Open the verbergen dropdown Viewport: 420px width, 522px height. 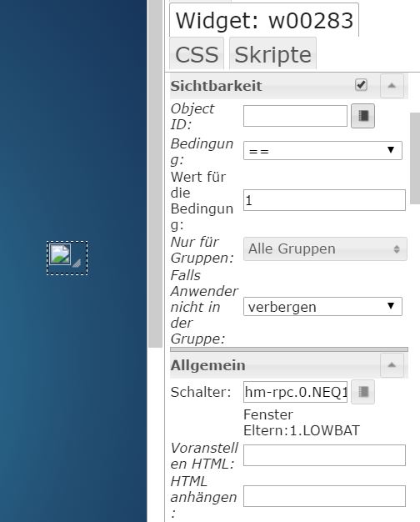point(322,306)
